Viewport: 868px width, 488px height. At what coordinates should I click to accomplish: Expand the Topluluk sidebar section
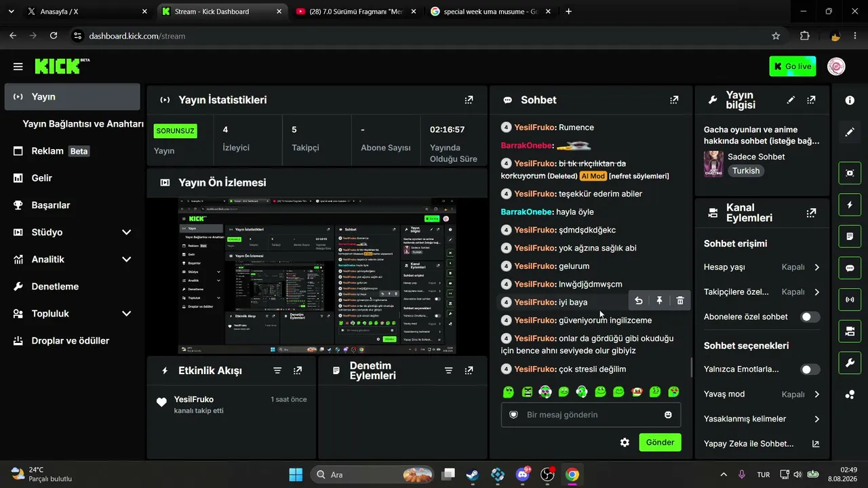[126, 314]
